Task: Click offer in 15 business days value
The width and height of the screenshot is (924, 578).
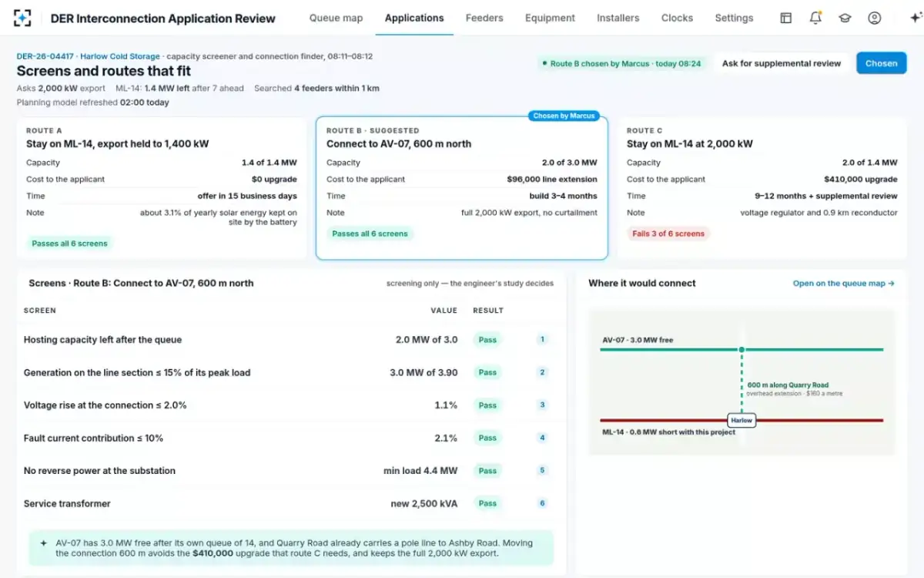Action: tap(247, 196)
